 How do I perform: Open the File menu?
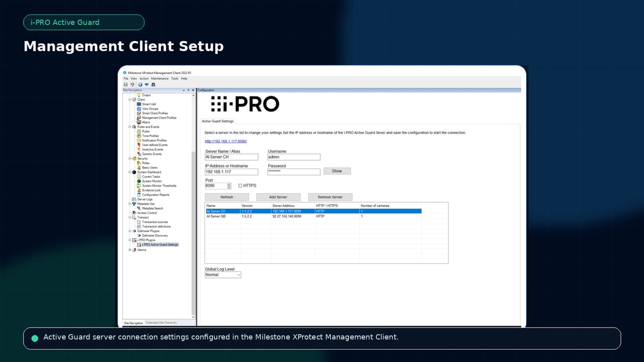pyautogui.click(x=126, y=78)
